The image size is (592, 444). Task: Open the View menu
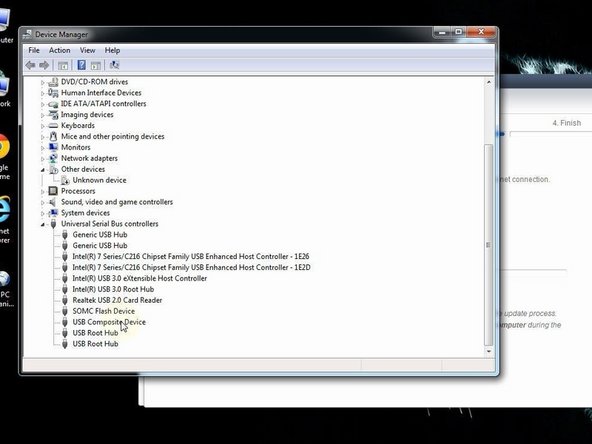point(87,50)
